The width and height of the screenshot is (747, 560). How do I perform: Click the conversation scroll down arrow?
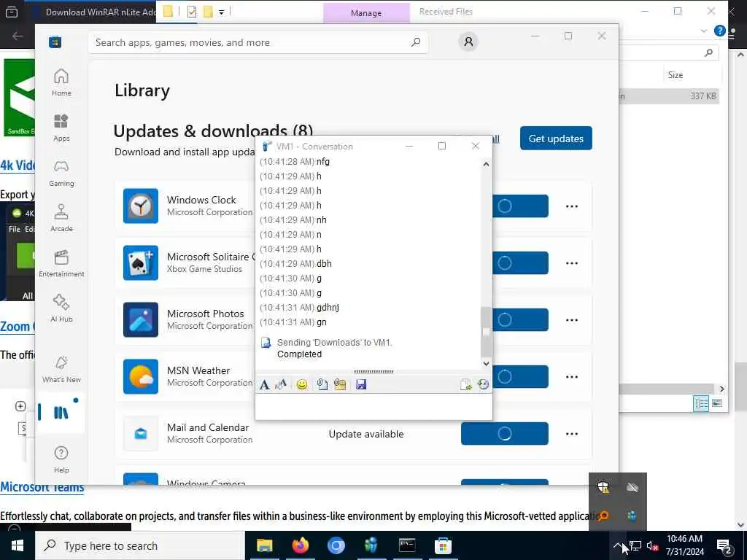tap(486, 364)
